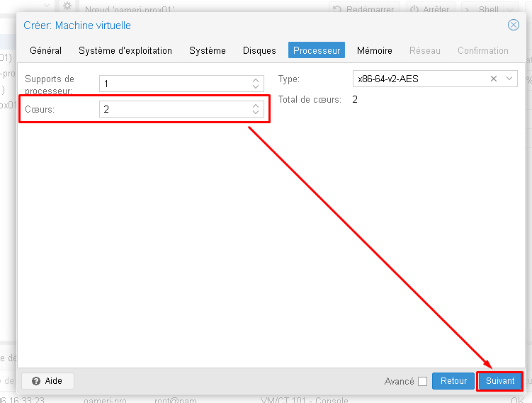Toggle the Avancé checkbox
Screen dimensions: 532x403
tap(423, 381)
